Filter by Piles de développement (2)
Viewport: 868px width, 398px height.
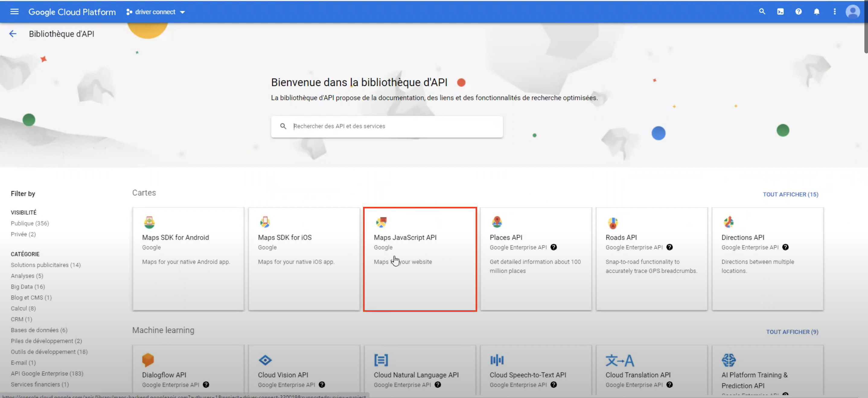(46, 341)
